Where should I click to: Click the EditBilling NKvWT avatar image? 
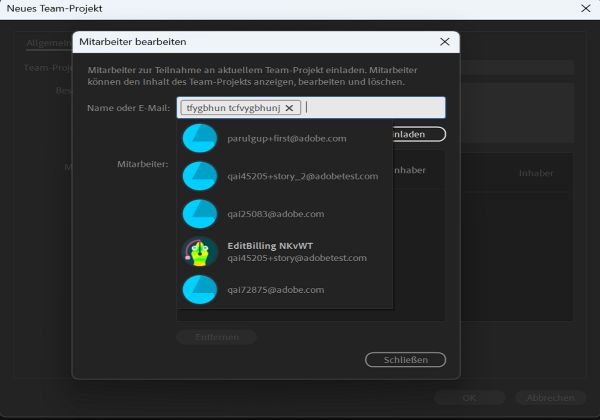pyautogui.click(x=200, y=252)
